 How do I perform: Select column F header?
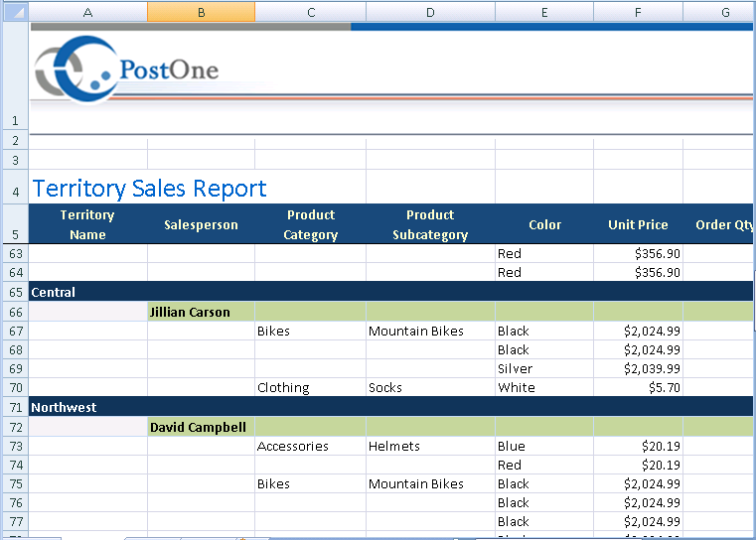(638, 12)
